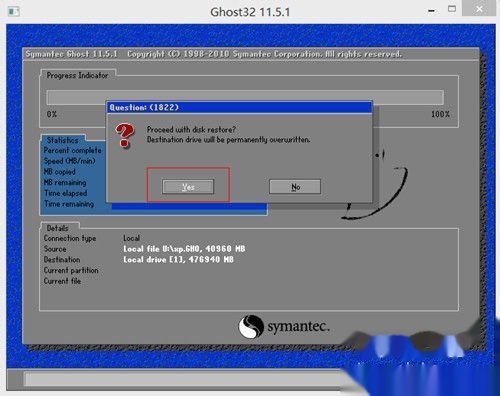Click the Ghost32 window icon in title bar
This screenshot has width=500, height=396.
[x=14, y=12]
